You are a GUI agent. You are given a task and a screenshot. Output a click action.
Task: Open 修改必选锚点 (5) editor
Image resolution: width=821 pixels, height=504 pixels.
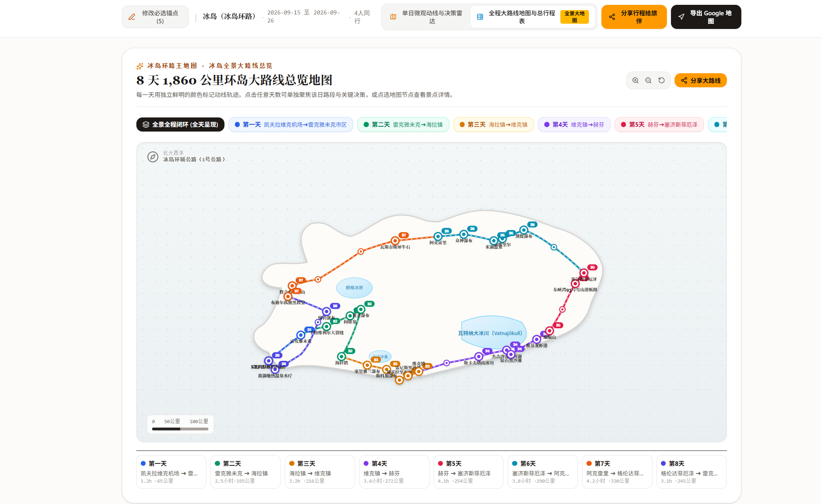155,17
